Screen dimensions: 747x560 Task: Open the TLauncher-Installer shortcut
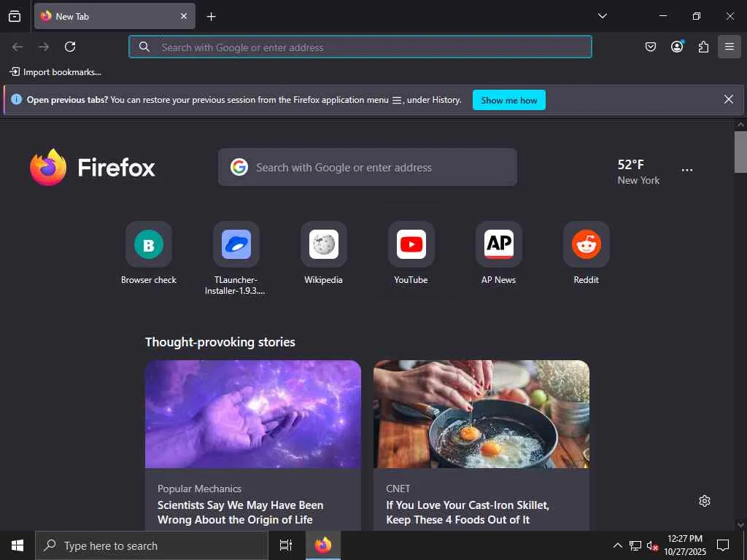click(x=236, y=259)
